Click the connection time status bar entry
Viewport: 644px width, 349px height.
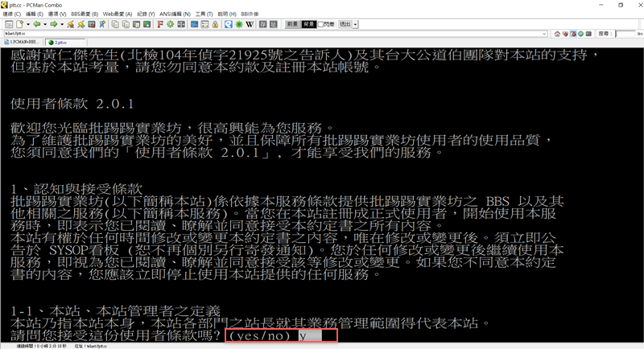pos(41,346)
